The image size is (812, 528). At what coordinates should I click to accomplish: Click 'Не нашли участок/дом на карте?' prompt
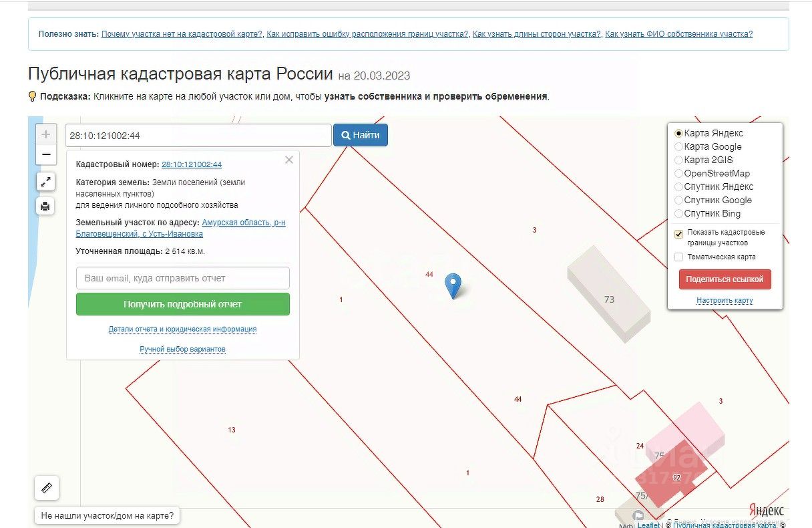(x=107, y=515)
